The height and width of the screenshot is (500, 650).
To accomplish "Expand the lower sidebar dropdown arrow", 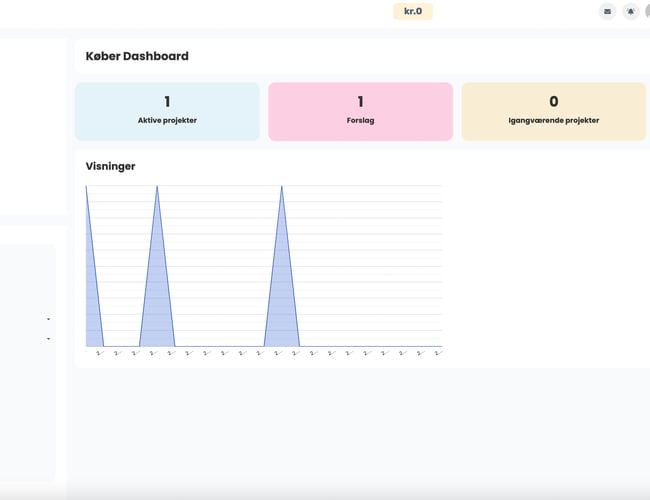I will tap(48, 339).
